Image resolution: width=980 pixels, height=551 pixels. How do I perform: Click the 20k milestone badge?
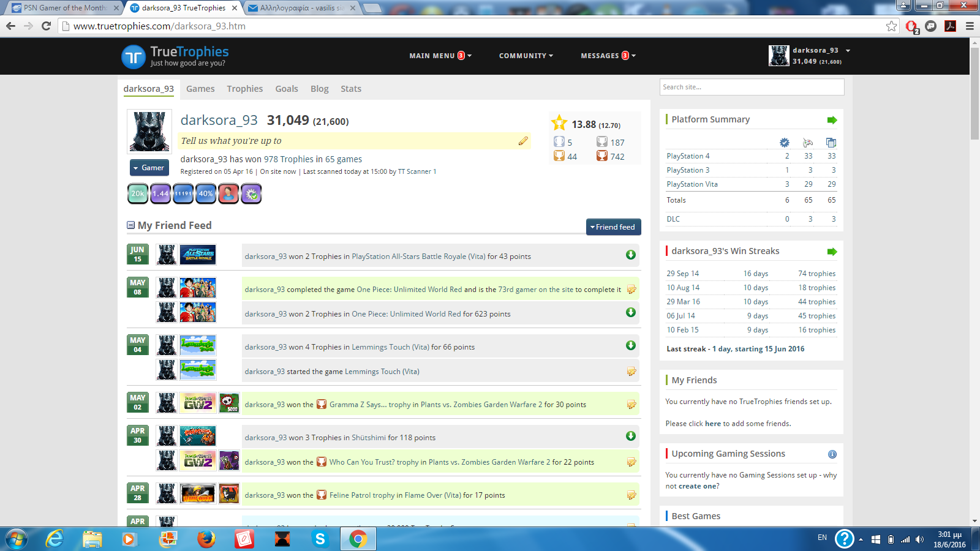138,193
